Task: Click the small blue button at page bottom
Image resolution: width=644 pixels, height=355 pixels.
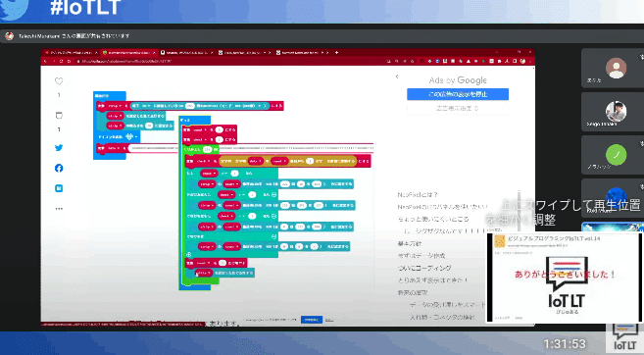Action: click(x=312, y=320)
